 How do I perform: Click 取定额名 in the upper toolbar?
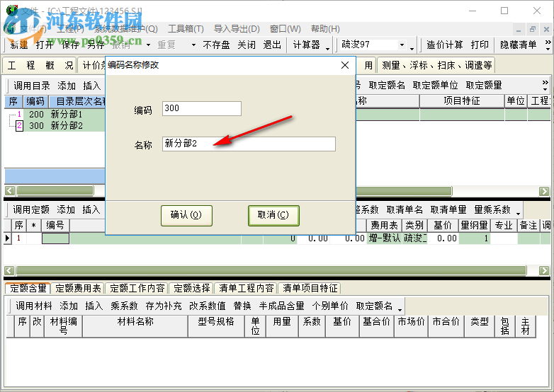point(387,86)
